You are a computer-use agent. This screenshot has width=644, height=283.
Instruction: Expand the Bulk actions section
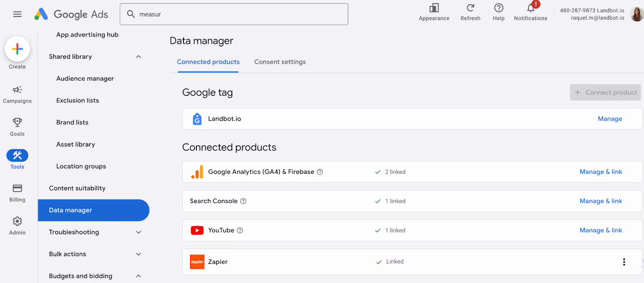[x=138, y=254]
